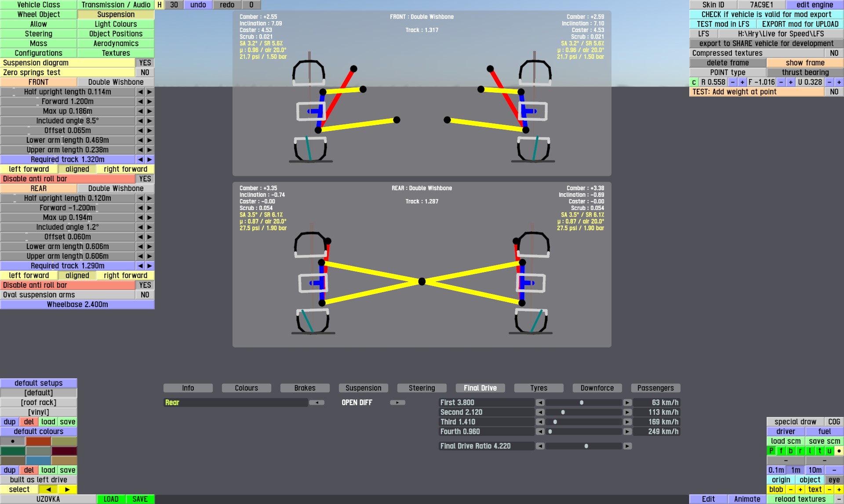Click the blob plus button
Screen dimensions: 844x504
click(x=800, y=489)
